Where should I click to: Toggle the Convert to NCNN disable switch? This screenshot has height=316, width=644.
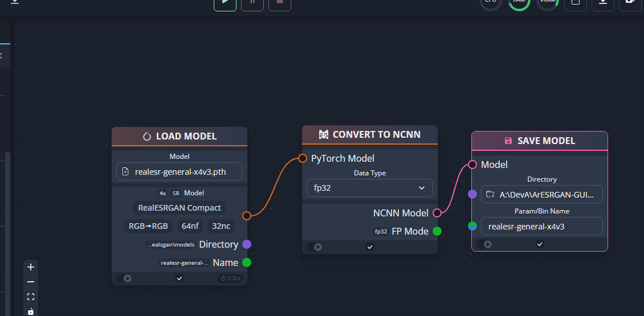click(x=315, y=247)
